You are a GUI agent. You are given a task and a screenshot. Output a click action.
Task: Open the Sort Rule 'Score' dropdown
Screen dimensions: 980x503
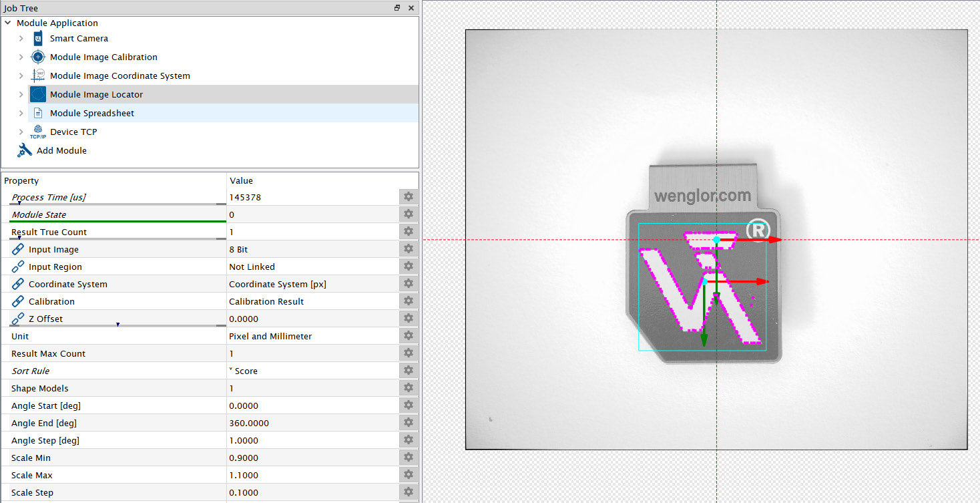tap(243, 371)
